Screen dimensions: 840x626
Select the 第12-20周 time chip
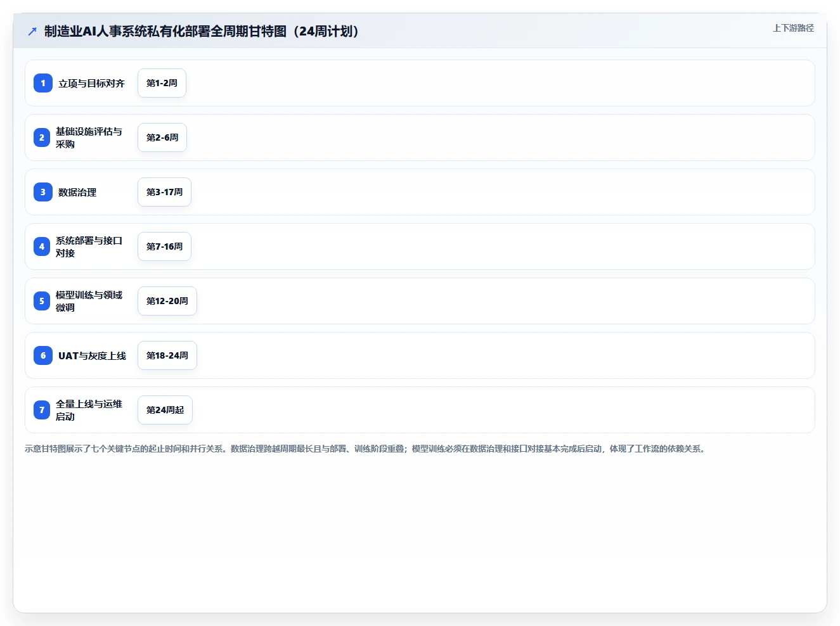point(167,301)
